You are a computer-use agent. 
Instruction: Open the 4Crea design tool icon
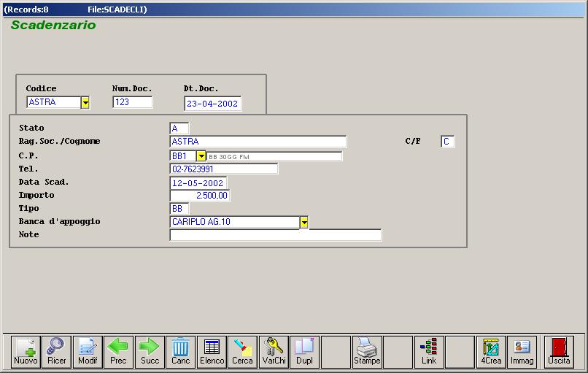tap(491, 352)
